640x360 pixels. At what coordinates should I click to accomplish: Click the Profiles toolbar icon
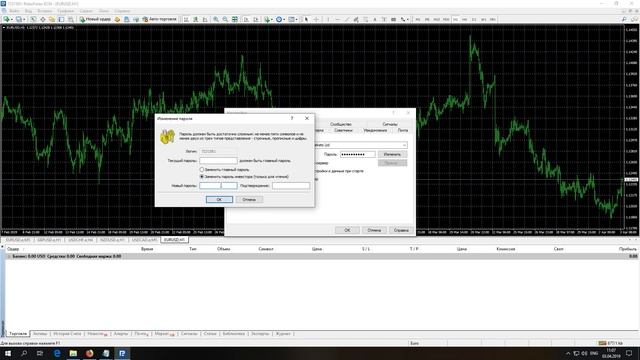18,19
